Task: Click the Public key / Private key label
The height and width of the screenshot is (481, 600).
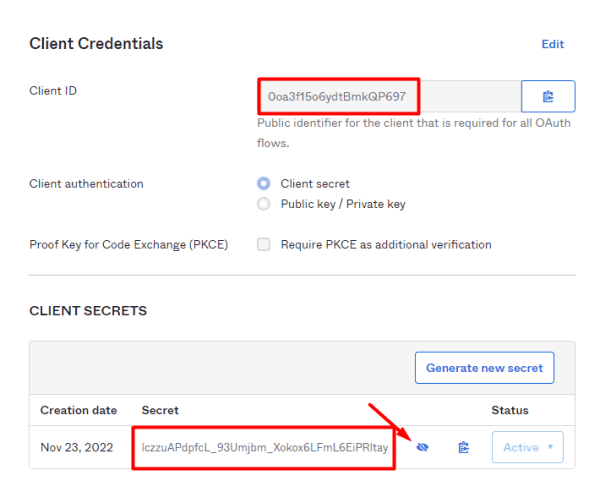Action: click(343, 204)
